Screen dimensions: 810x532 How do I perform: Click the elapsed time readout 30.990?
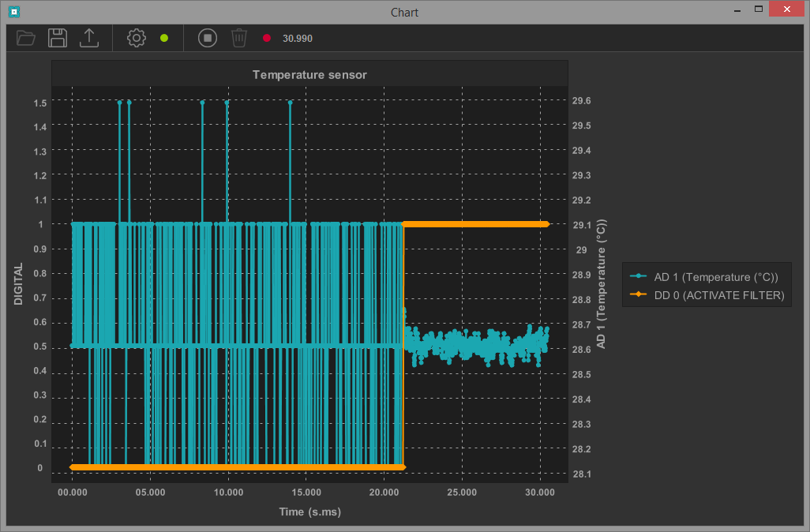click(298, 38)
